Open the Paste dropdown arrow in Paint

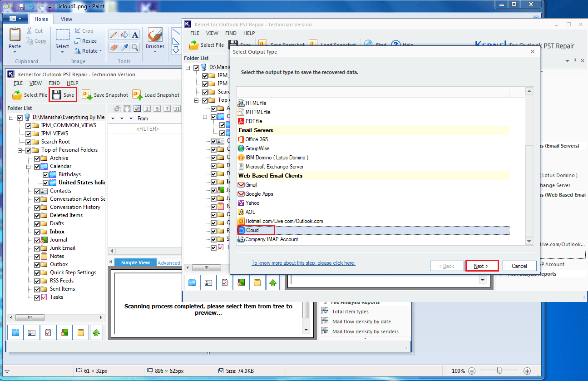[15, 52]
